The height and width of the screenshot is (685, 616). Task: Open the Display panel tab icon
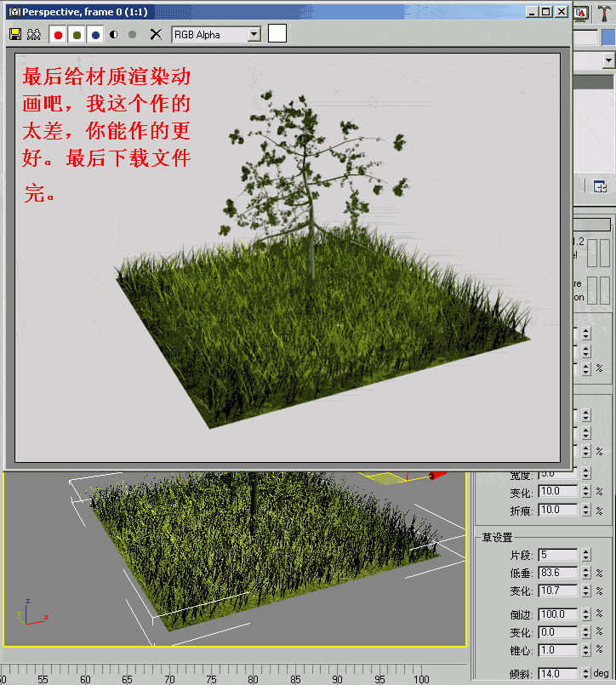pos(581,13)
